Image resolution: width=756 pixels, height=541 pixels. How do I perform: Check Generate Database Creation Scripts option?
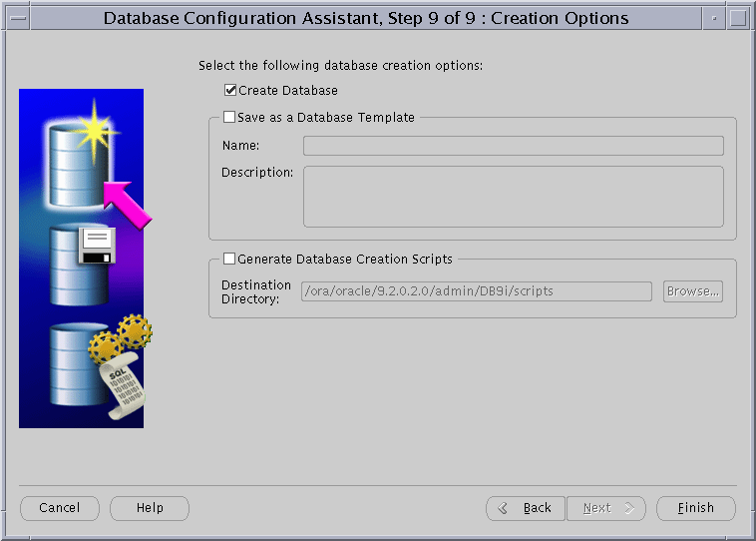[x=230, y=259]
